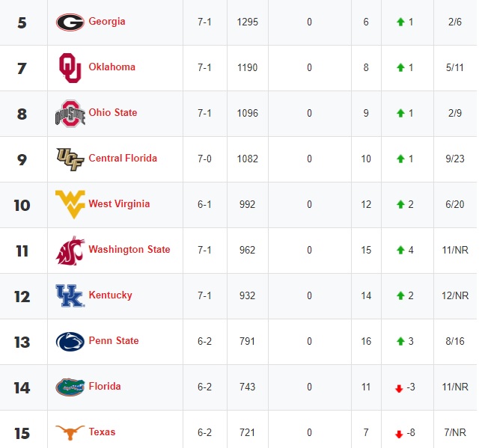Click the Texas Longhorns logo
482x448 pixels.
click(70, 432)
